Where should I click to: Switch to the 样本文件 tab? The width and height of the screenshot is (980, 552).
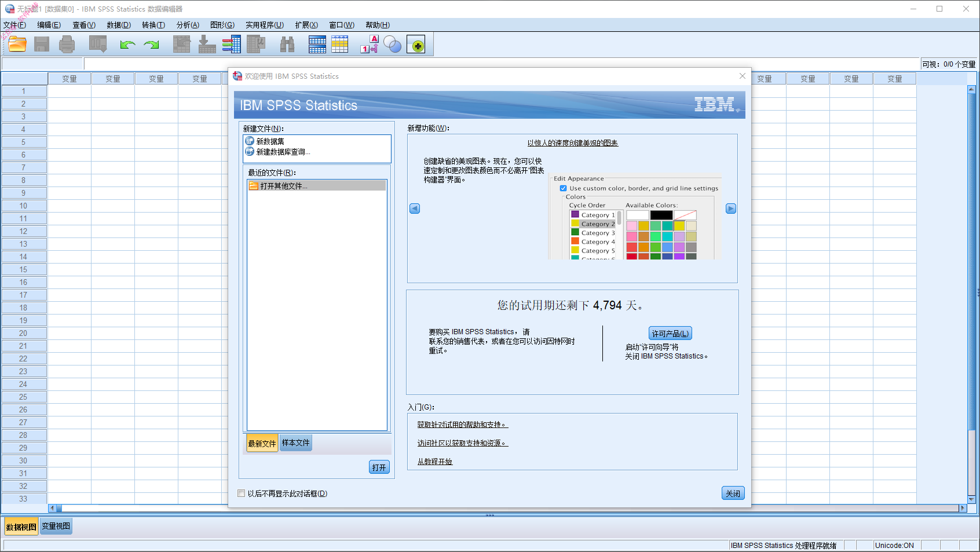click(x=296, y=443)
